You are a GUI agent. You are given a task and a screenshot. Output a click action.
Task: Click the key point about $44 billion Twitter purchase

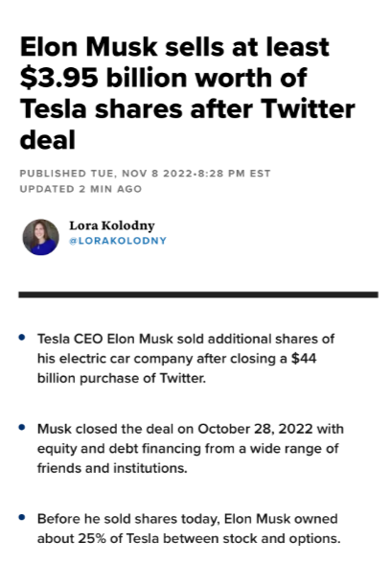click(x=186, y=359)
